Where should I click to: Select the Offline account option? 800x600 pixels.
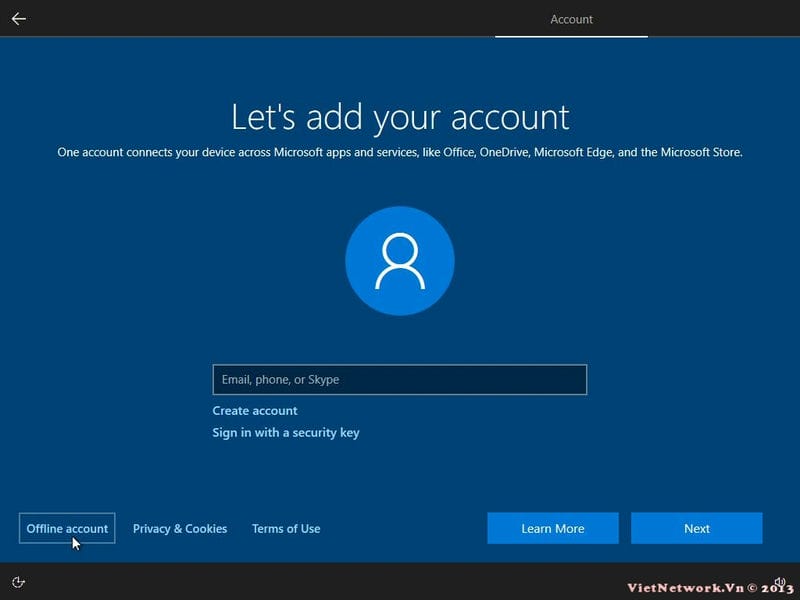point(67,528)
